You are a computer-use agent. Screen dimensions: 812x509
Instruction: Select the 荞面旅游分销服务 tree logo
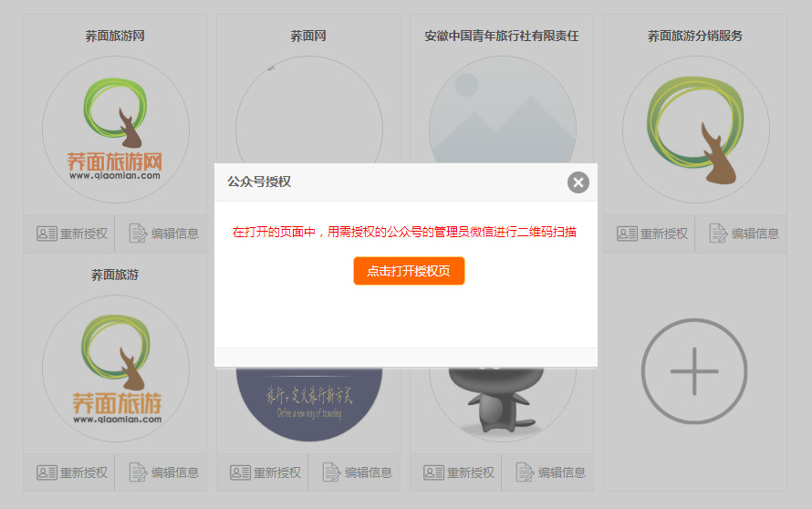(x=696, y=130)
